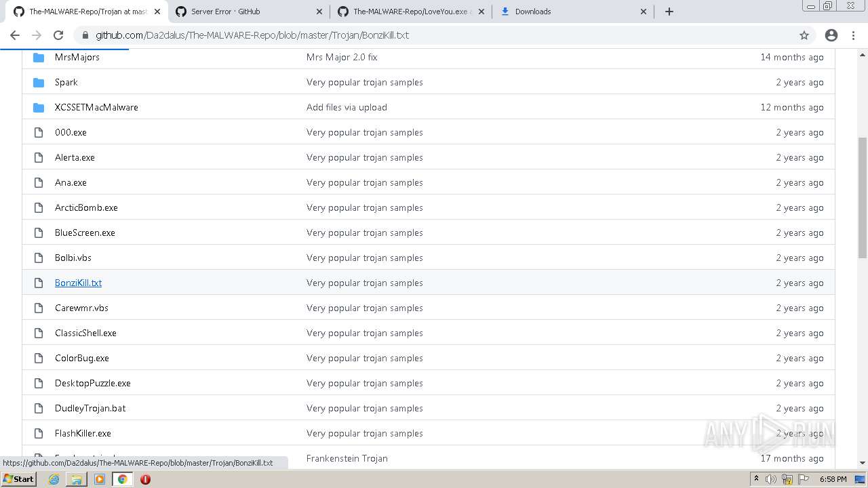This screenshot has height=488, width=868.
Task: Click the file icon beside Bolbi.vbs
Action: click(x=39, y=258)
